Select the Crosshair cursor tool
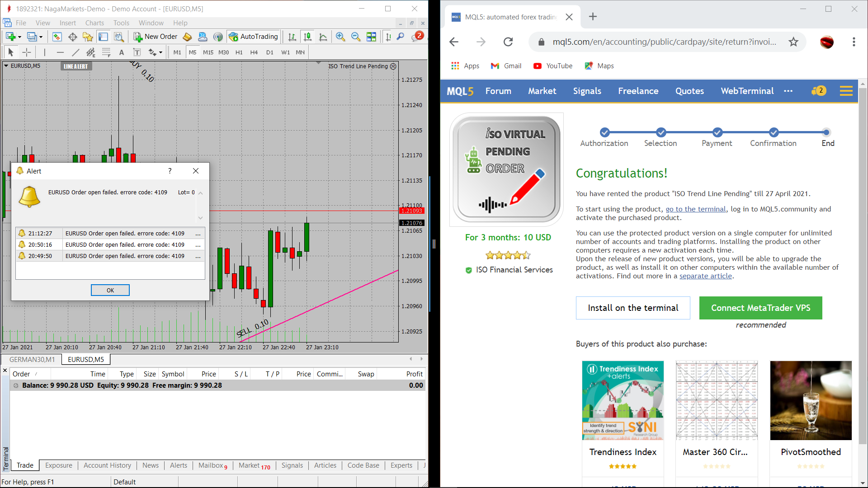The width and height of the screenshot is (868, 488). [x=27, y=52]
